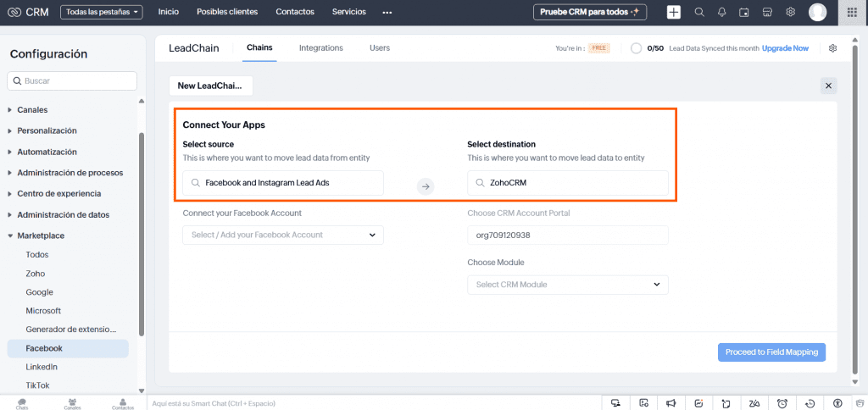
Task: Click the terminal-style icon in bottom bar
Action: pyautogui.click(x=643, y=403)
